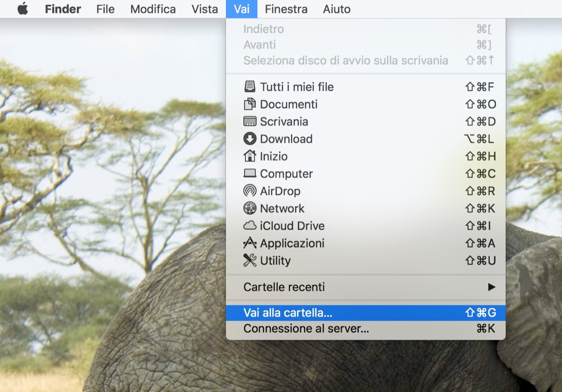Viewport: 562px width, 392px height.
Task: Open the Modifica menu
Action: 153,9
